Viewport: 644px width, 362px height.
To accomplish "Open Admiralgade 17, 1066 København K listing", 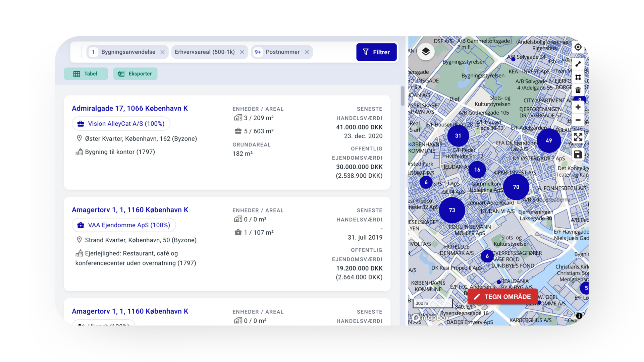I will click(129, 108).
